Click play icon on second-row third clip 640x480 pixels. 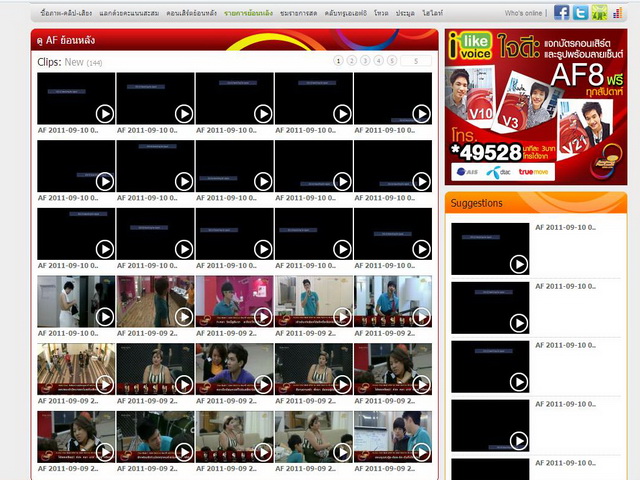pyautogui.click(x=263, y=181)
